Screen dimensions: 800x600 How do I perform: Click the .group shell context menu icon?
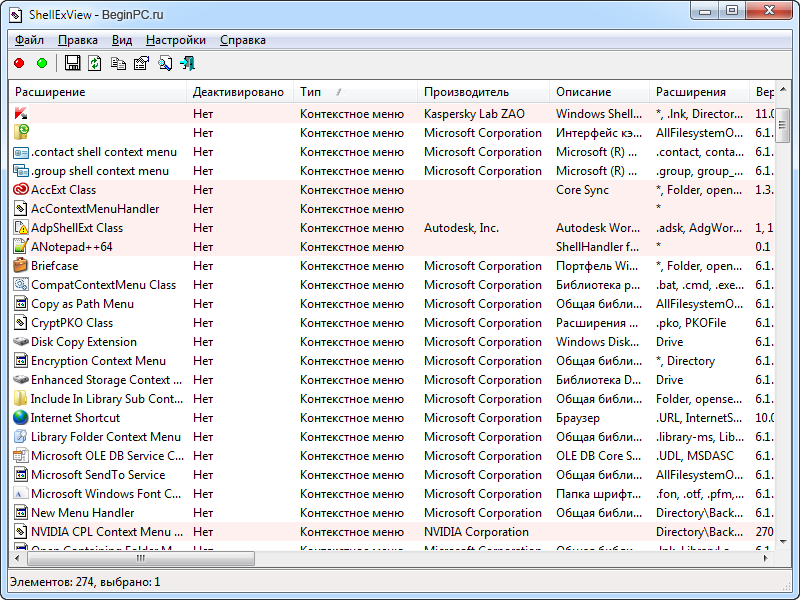pyautogui.click(x=21, y=171)
